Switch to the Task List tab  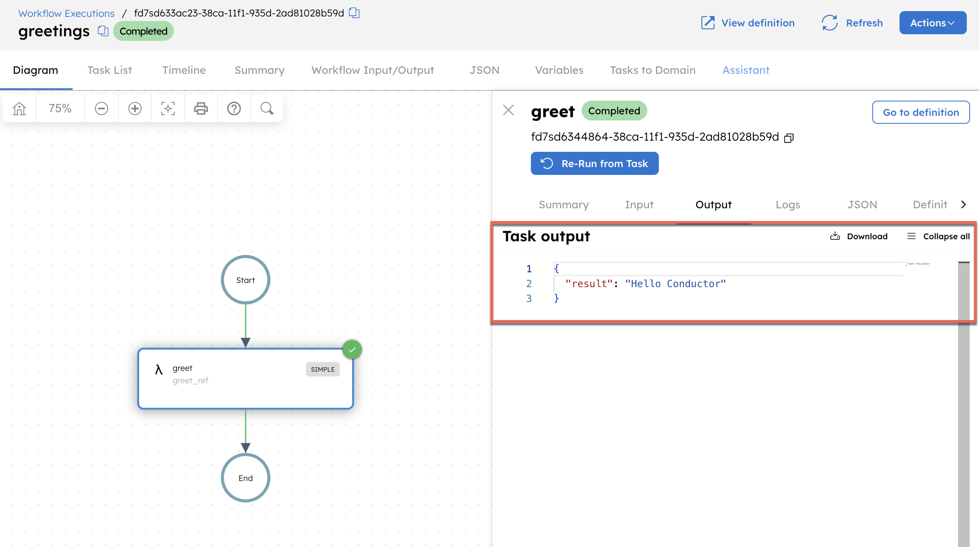[109, 70]
